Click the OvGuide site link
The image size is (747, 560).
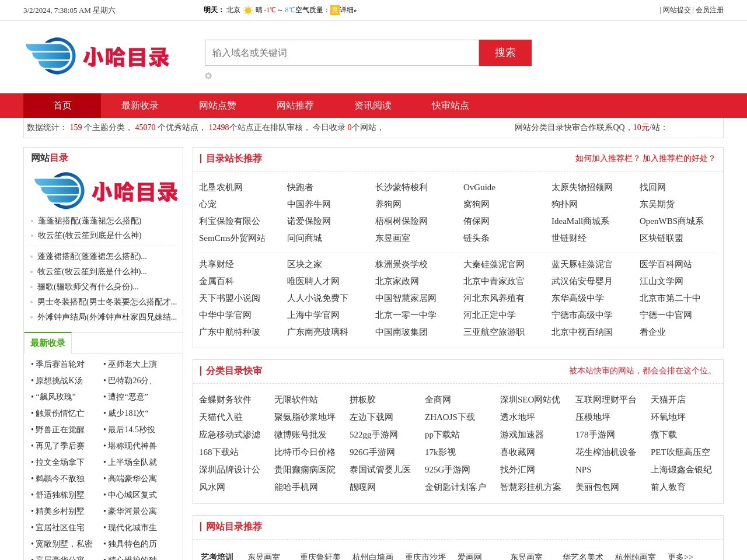tap(479, 187)
